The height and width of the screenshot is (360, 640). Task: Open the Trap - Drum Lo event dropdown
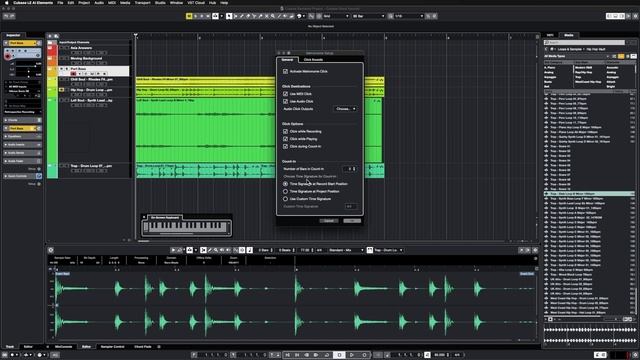click(388, 250)
